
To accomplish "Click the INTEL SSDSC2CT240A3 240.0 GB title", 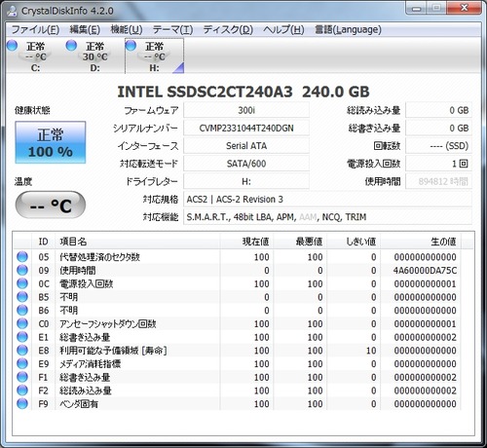I will coord(243,92).
